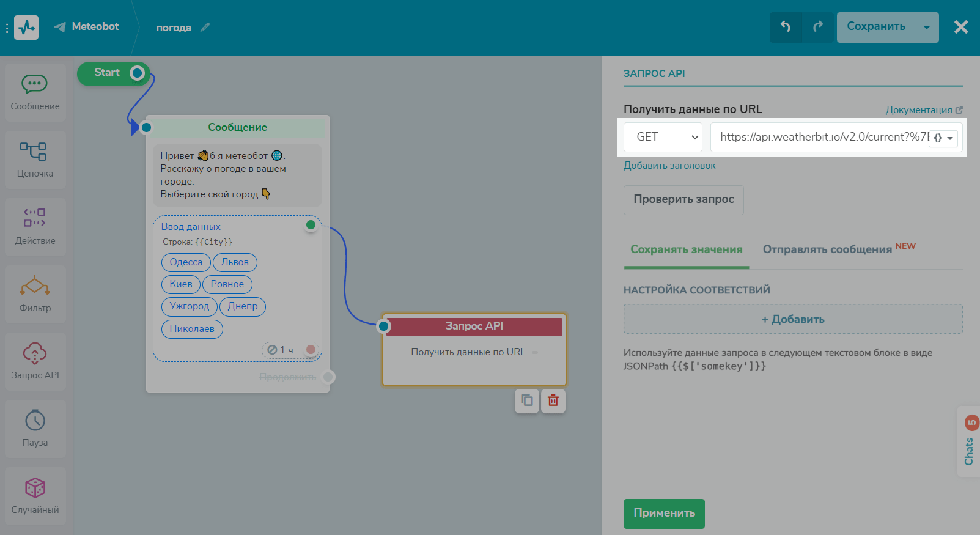Select the Одесса quick reply button
This screenshot has height=535, width=980.
(186, 262)
